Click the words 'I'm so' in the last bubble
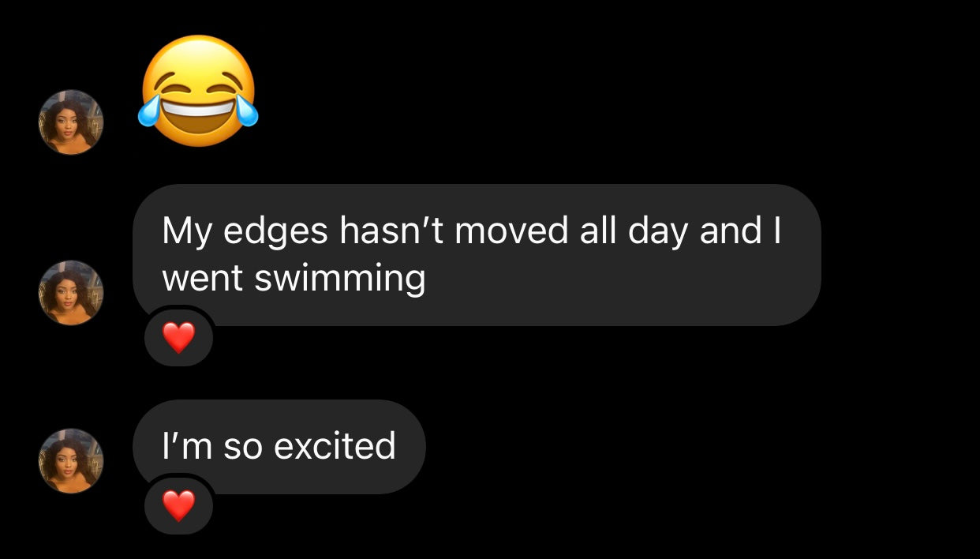980x559 pixels. pyautogui.click(x=212, y=446)
